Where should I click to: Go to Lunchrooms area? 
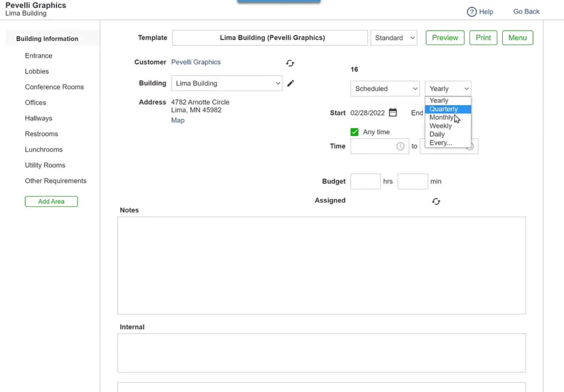(44, 149)
